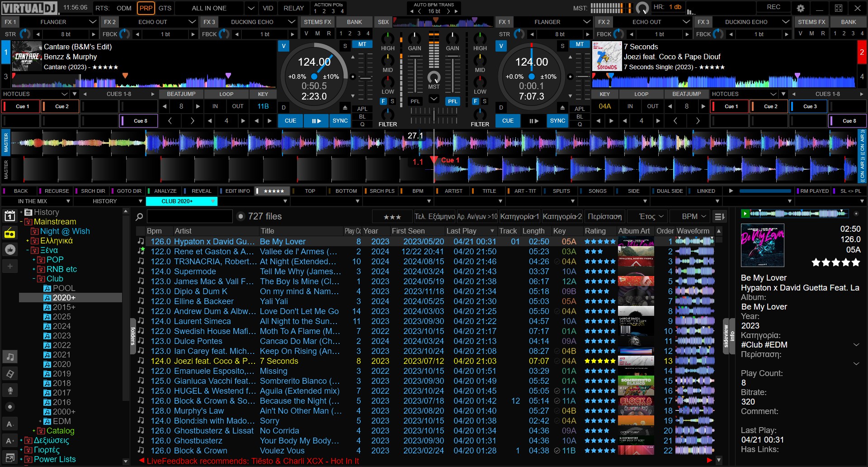Select the LOOP pad tab on deck 2
Viewport: 868px width, 467px height.
[x=641, y=94]
